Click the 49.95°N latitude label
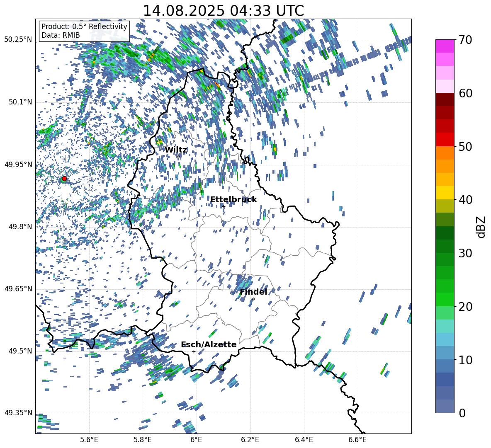Screen dimensions: 491x448 click(18, 164)
